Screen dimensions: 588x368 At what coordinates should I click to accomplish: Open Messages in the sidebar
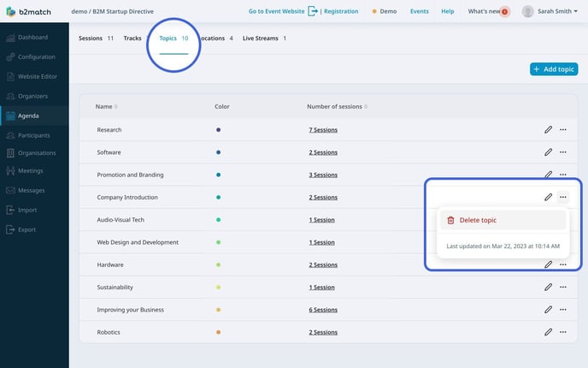pyautogui.click(x=34, y=190)
